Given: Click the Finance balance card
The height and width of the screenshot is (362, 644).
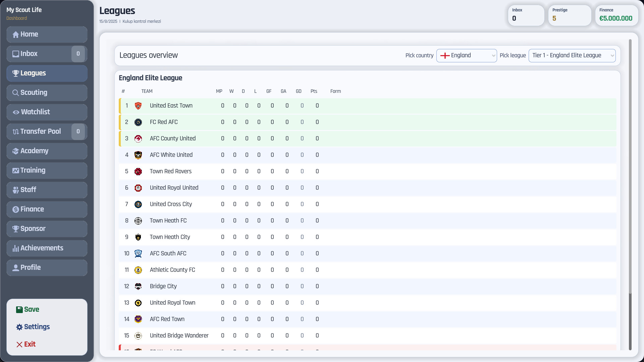Looking at the screenshot, I should click(616, 15).
